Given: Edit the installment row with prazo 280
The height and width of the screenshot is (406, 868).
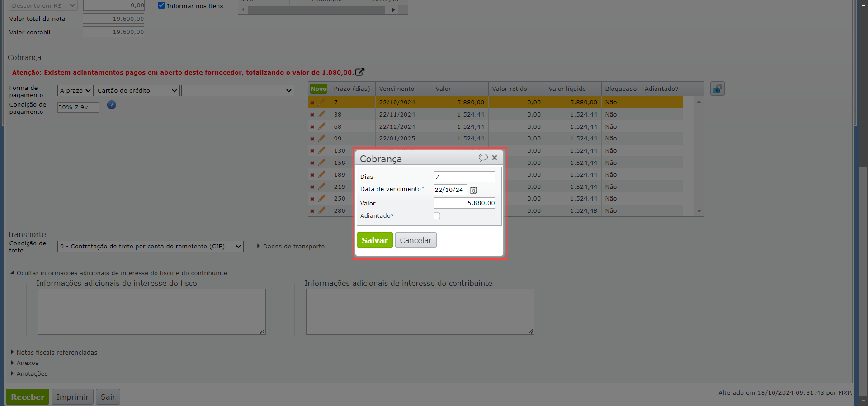Looking at the screenshot, I should coord(322,210).
